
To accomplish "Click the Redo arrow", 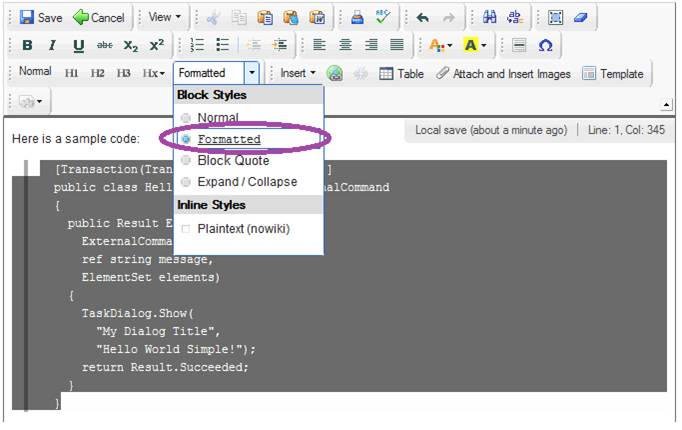I will 448,18.
